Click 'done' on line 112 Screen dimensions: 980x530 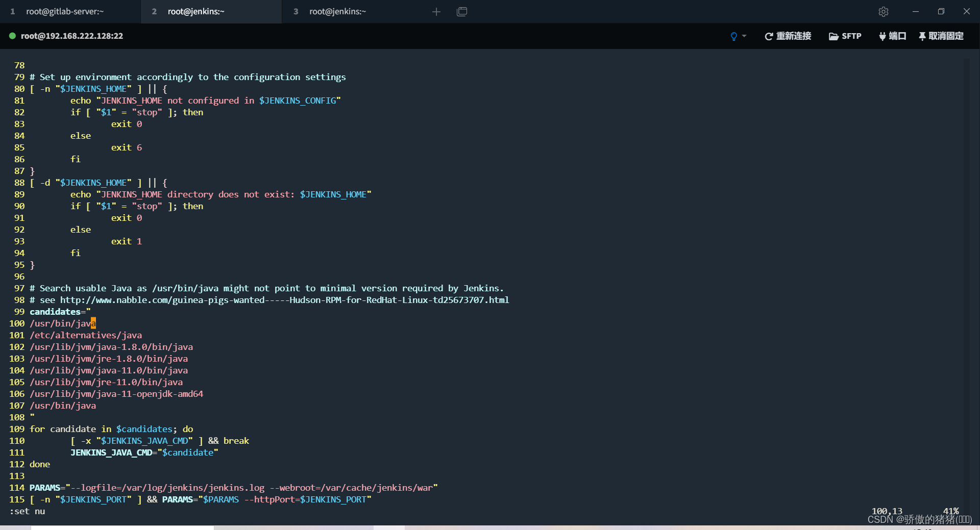(x=40, y=464)
